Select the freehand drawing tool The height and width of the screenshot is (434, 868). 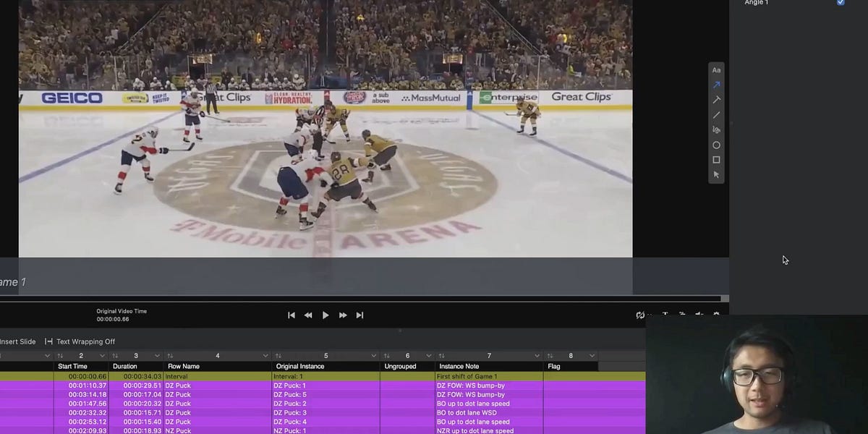716,130
